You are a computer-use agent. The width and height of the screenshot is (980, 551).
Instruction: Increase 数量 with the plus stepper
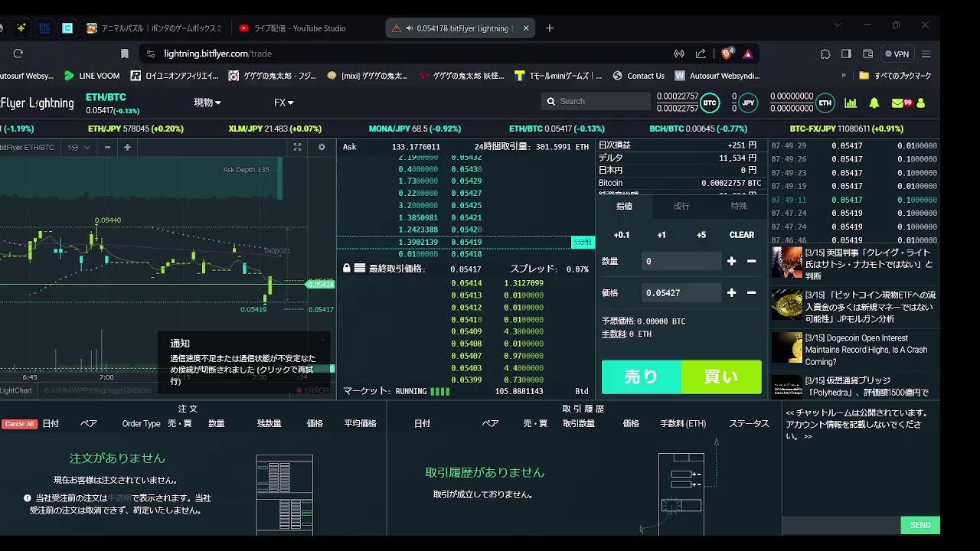pyautogui.click(x=731, y=261)
